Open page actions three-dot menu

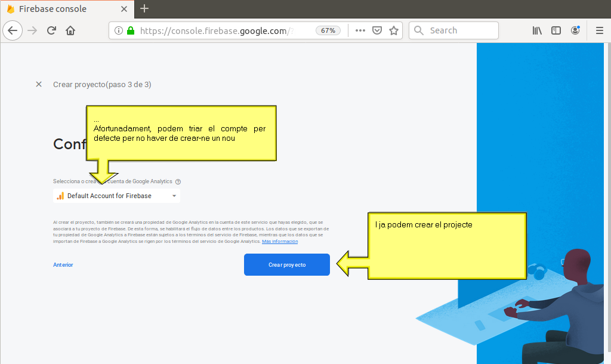pos(360,30)
